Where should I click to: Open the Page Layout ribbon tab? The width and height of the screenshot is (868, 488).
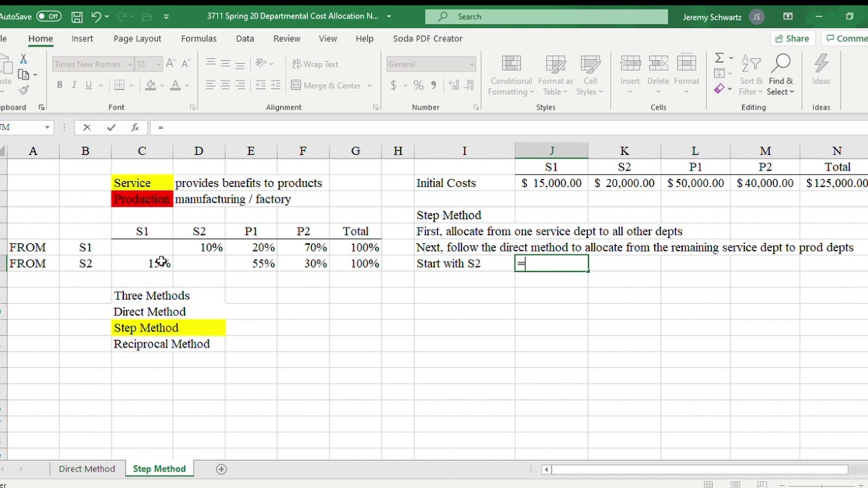[x=138, y=39]
